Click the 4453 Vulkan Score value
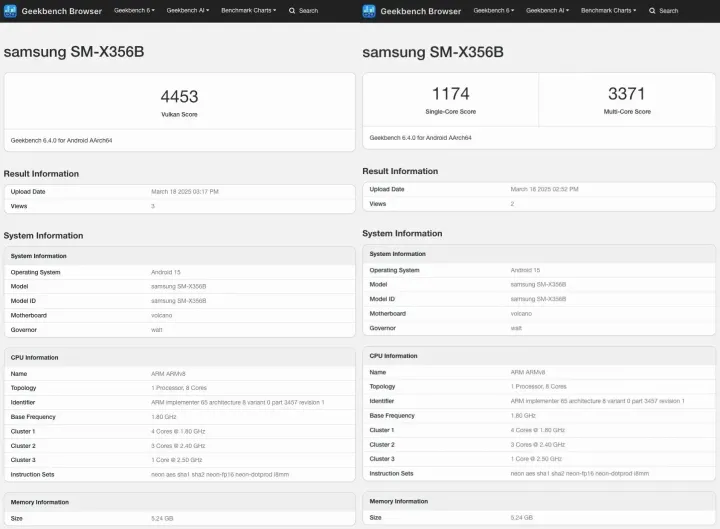Image resolution: width=720 pixels, height=529 pixels. 179,96
